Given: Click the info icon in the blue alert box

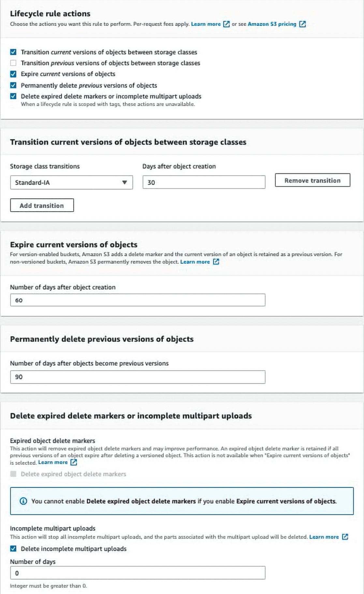Looking at the screenshot, I should [23, 501].
